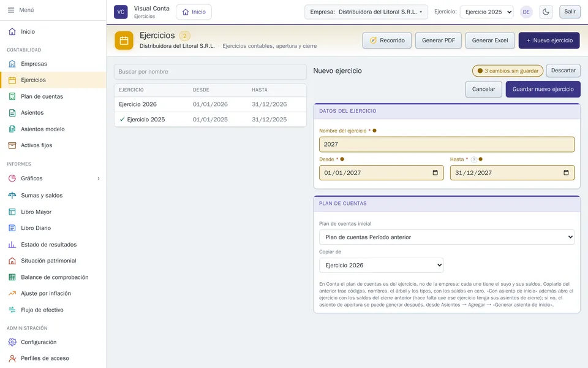Image resolution: width=588 pixels, height=368 pixels.
Task: Click the Ajuste por inflación trend arrow icon
Action: (x=12, y=293)
